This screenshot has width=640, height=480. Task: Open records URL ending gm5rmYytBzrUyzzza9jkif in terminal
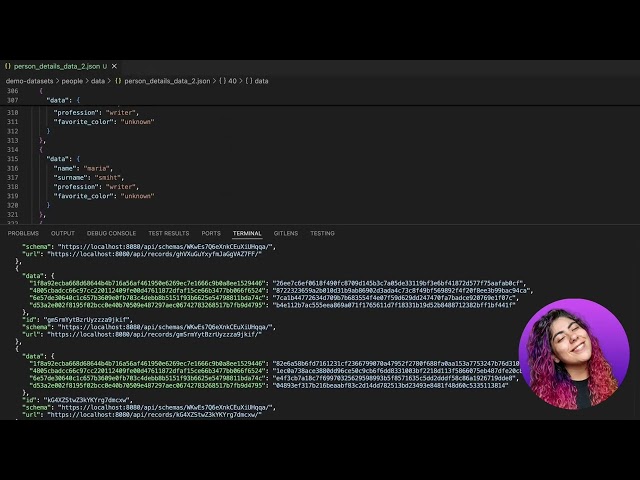(155, 334)
